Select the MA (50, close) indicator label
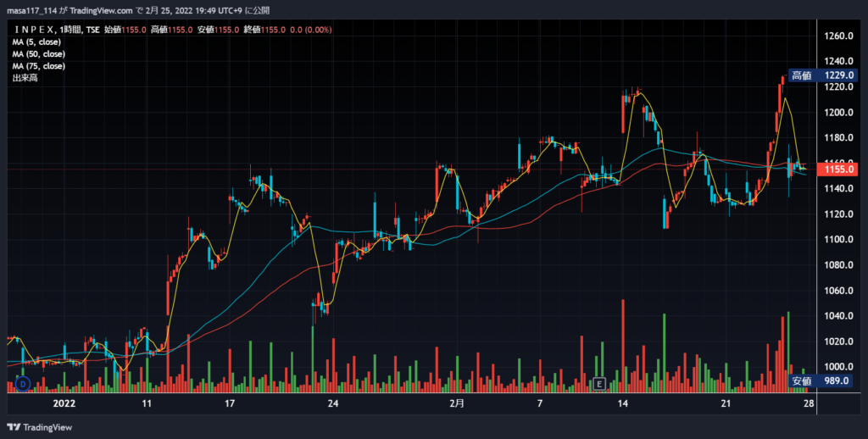 (x=39, y=54)
